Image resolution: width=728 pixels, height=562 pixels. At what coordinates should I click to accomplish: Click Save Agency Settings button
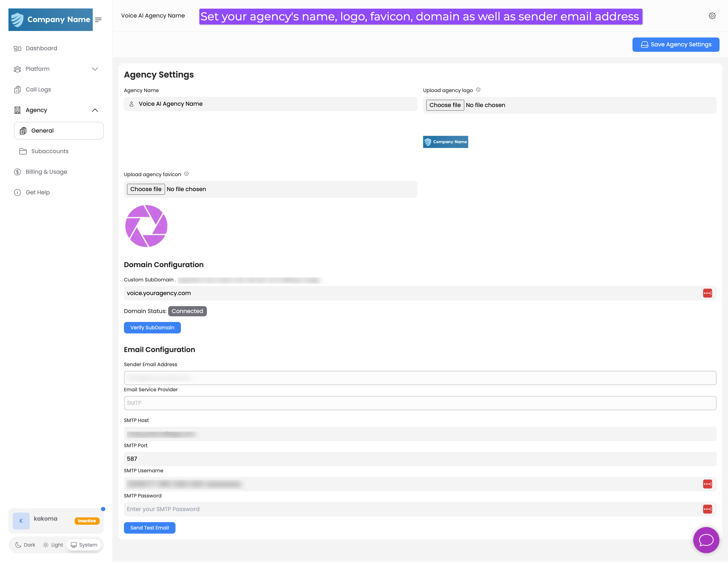click(676, 44)
